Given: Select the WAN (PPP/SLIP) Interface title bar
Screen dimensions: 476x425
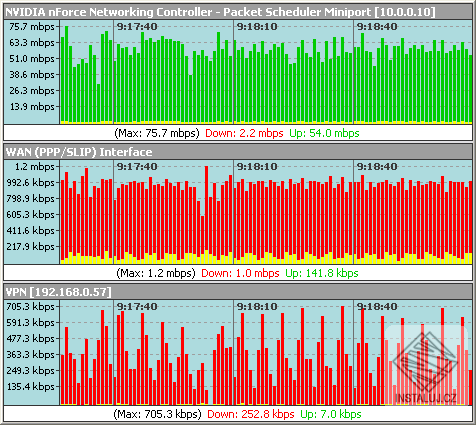Looking at the screenshot, I should pyautogui.click(x=238, y=152).
